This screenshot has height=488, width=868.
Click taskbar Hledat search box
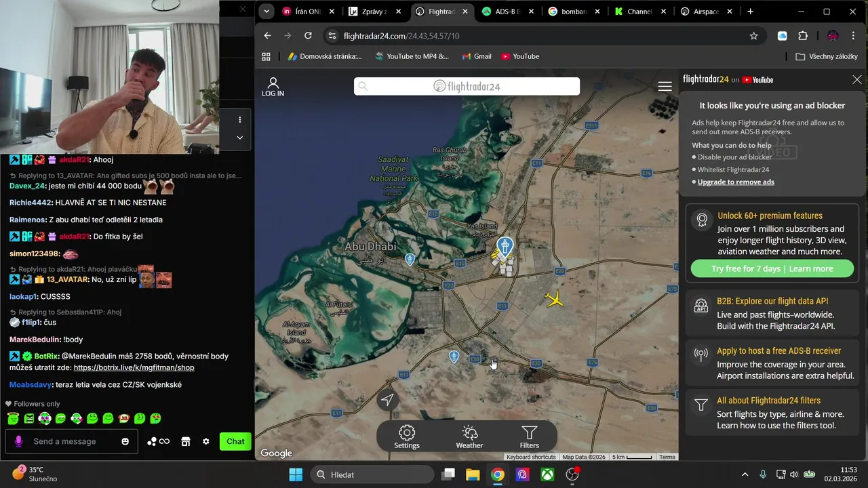[x=372, y=474]
